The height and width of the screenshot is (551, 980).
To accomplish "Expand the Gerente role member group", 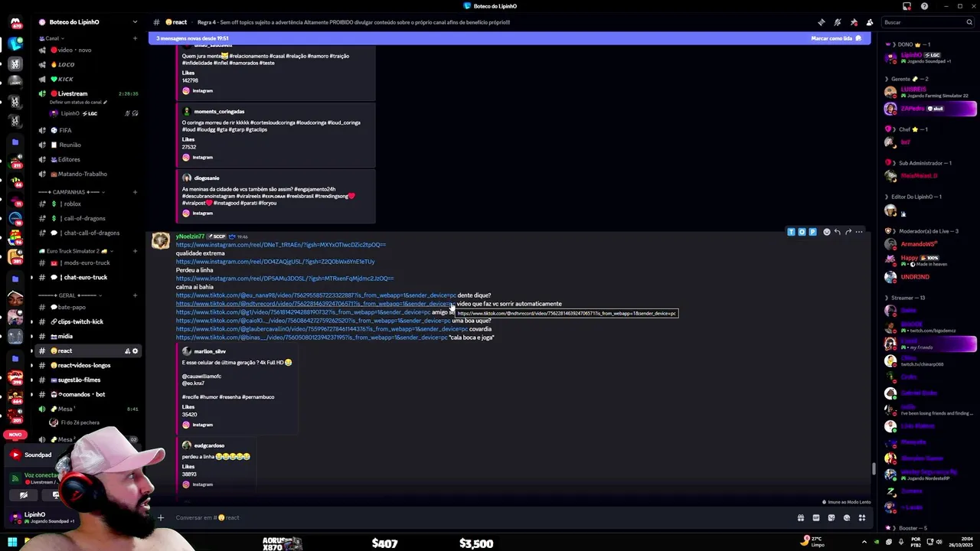I will coord(910,79).
